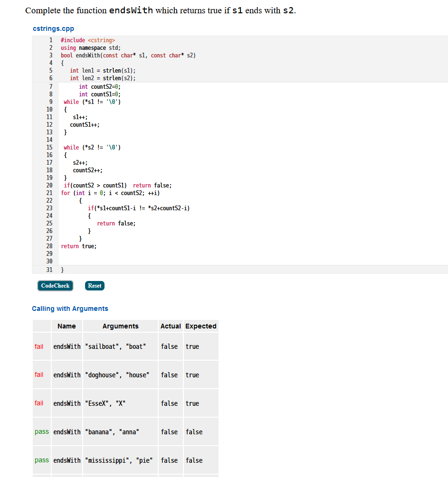Click the return true; statement on line 28
The image size is (448, 477).
point(78,246)
